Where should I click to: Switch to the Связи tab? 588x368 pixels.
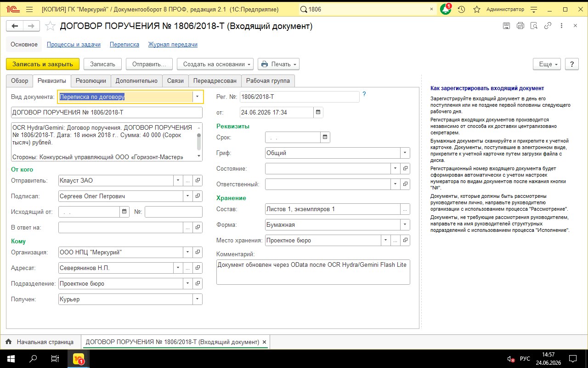pos(175,80)
